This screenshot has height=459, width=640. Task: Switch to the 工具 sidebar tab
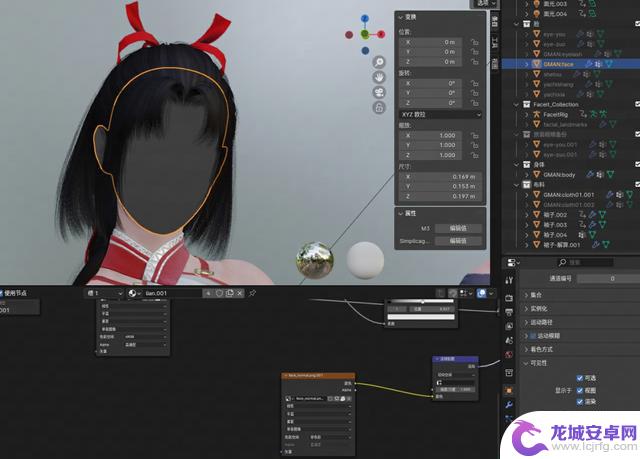click(x=495, y=42)
